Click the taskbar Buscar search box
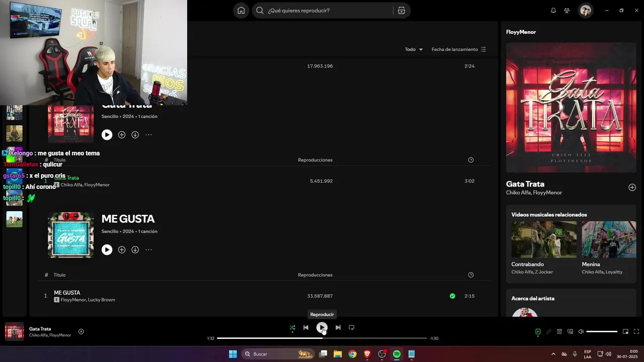Screen dimensions: 644x362 tap(278, 354)
